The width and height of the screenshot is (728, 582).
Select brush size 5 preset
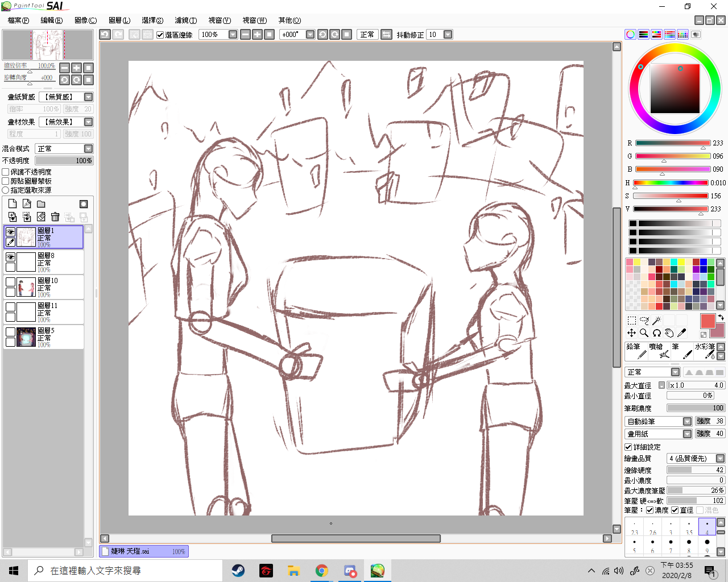[x=634, y=545]
